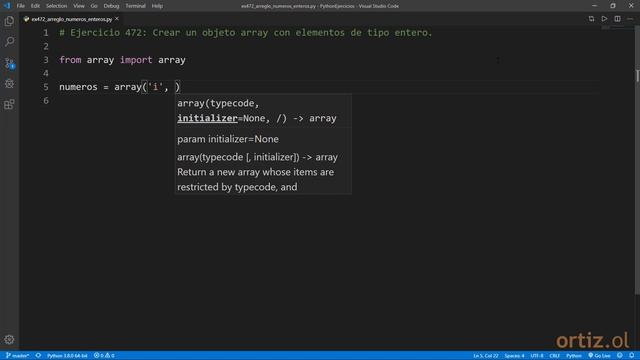This screenshot has width=640, height=360.
Task: Open Problems via errors and warnings indicator
Action: (x=104, y=356)
